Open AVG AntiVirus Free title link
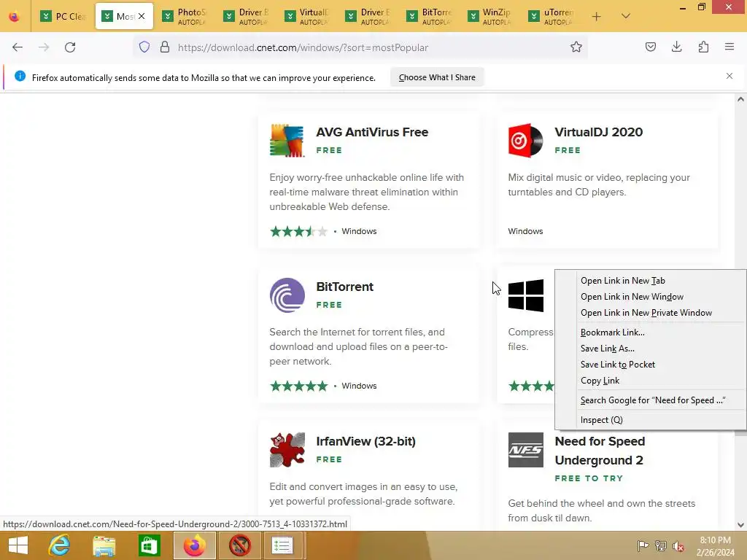 (372, 132)
